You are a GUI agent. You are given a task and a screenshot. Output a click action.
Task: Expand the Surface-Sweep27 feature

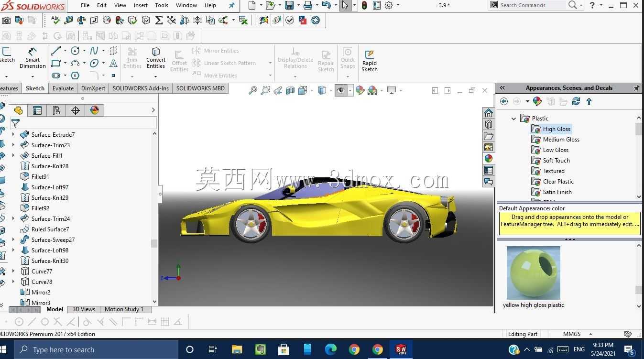pyautogui.click(x=13, y=240)
